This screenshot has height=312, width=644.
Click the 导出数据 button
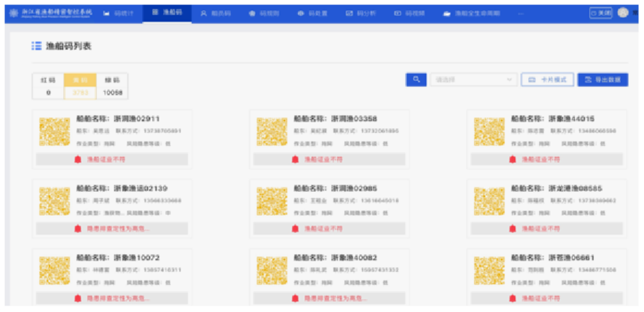point(602,80)
